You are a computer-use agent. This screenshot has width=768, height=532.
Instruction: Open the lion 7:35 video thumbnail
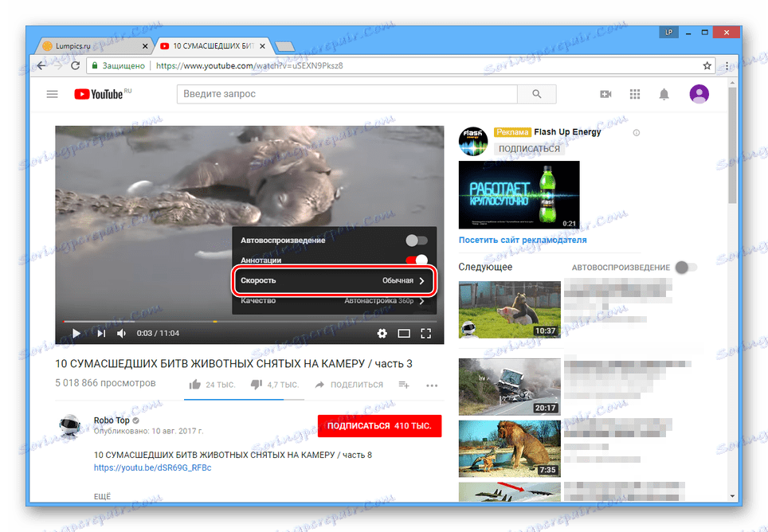[510, 448]
